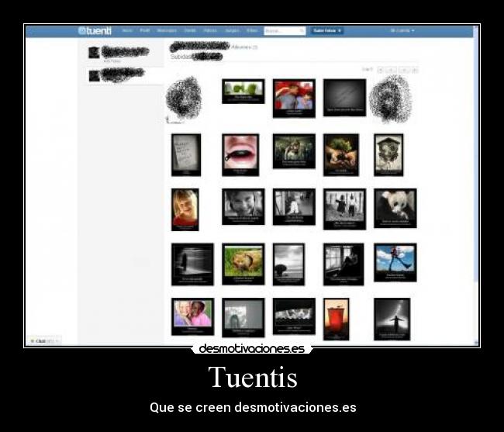Click the search magnifier icon
This screenshot has width=504, height=432.
[x=302, y=31]
